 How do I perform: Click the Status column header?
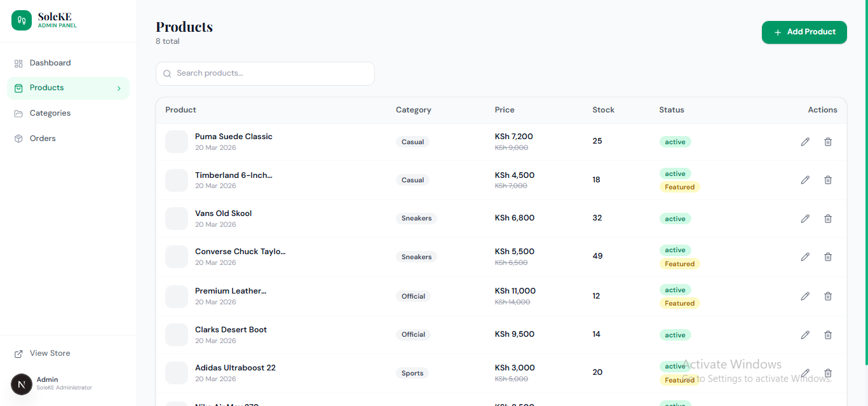[672, 110]
